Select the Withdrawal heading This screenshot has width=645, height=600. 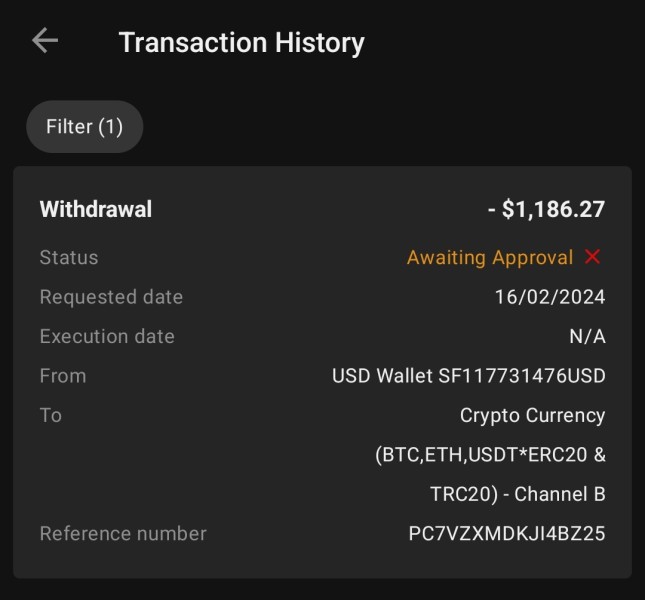point(96,209)
